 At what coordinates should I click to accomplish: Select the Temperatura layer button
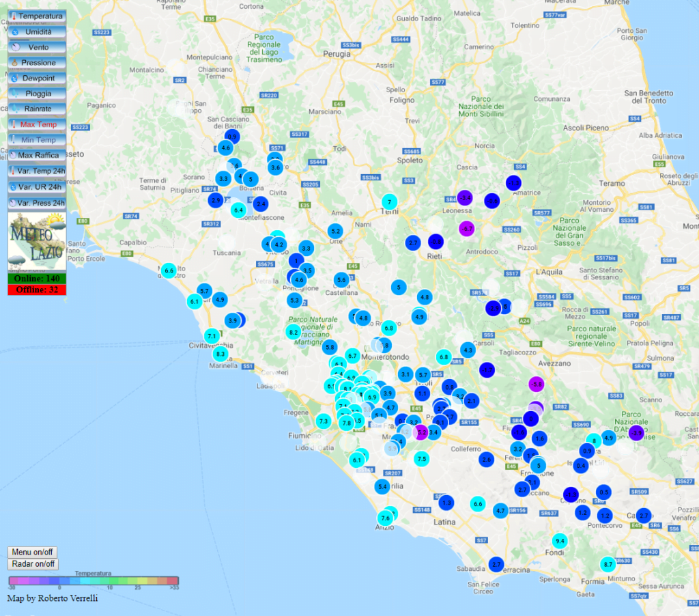(37, 16)
